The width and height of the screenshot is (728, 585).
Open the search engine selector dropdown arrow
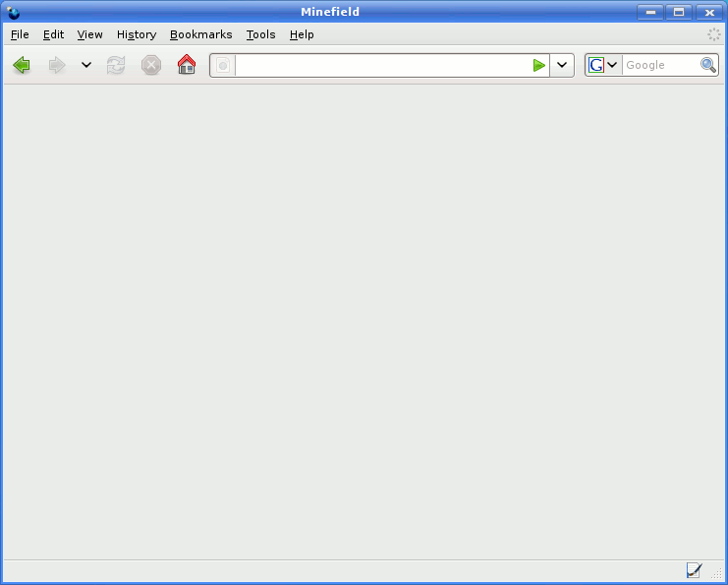pyautogui.click(x=612, y=65)
